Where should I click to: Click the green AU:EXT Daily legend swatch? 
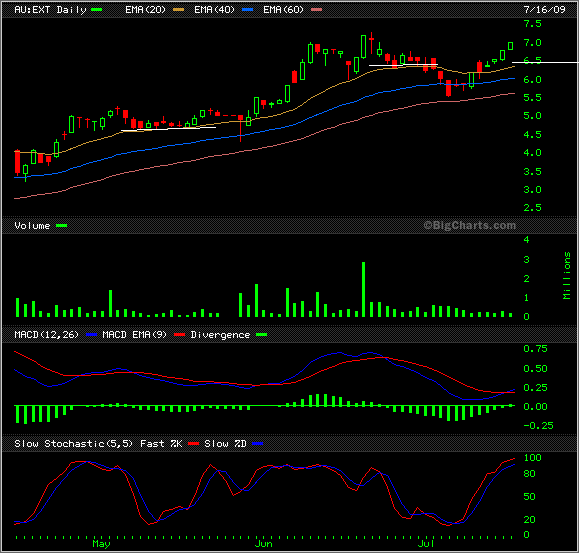[x=96, y=10]
